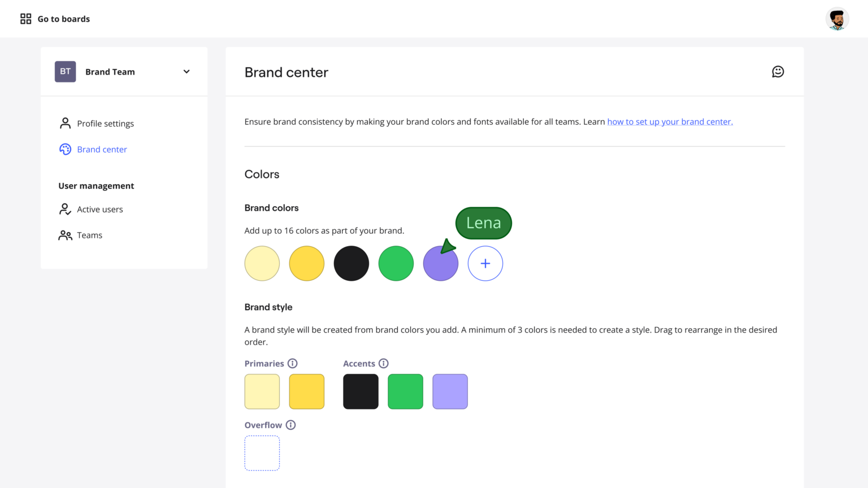
Task: Select the pale yellow brand color circle
Action: point(262,264)
